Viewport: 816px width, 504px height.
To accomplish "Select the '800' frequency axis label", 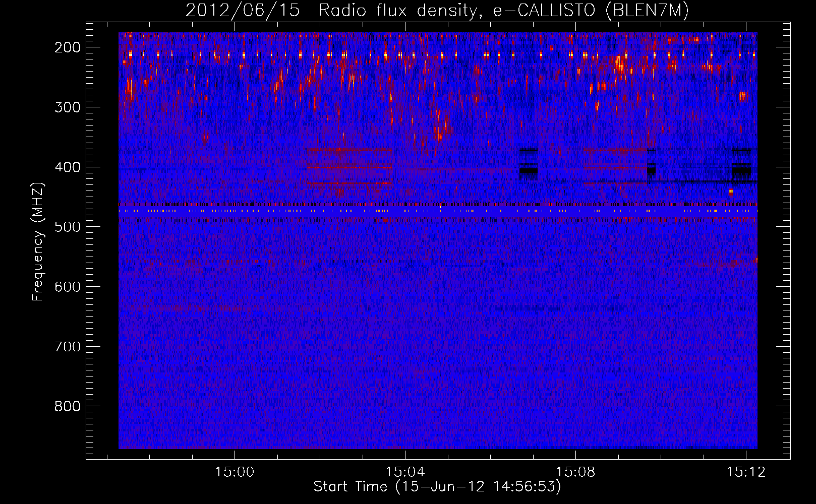I will point(68,406).
